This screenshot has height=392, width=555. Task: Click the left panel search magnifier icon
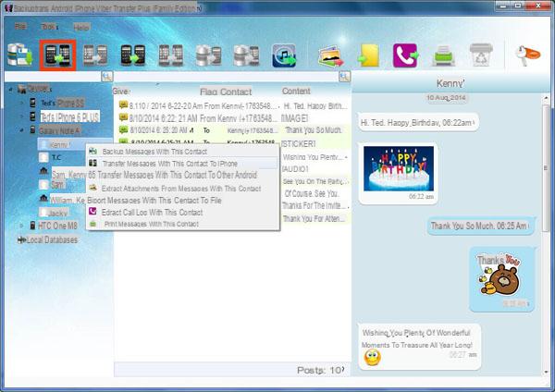107,76
